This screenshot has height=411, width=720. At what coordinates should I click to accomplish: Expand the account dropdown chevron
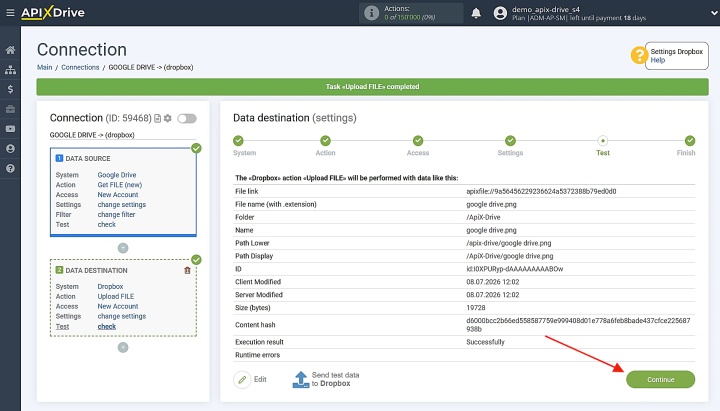tap(714, 13)
